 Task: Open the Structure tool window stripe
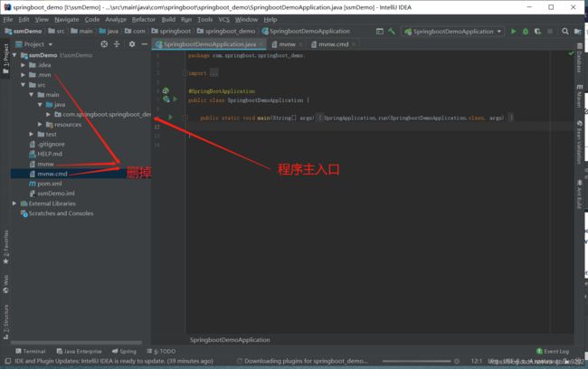pyautogui.click(x=5, y=322)
